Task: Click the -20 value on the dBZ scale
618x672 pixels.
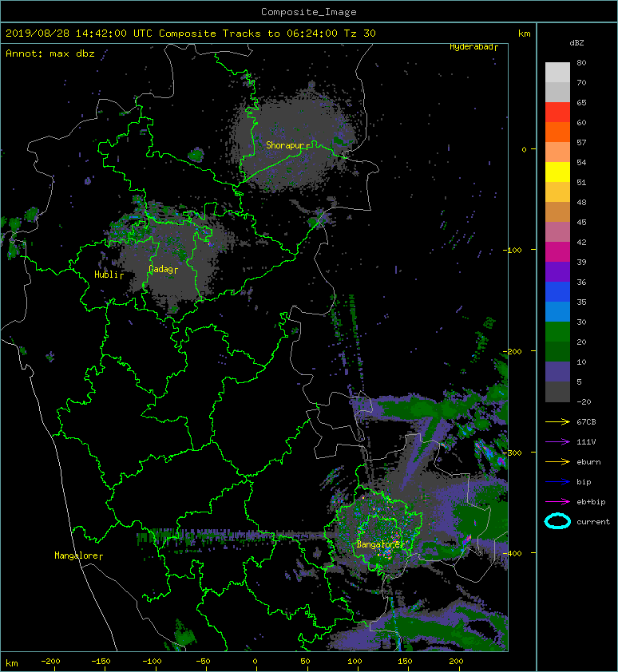Action: point(584,402)
